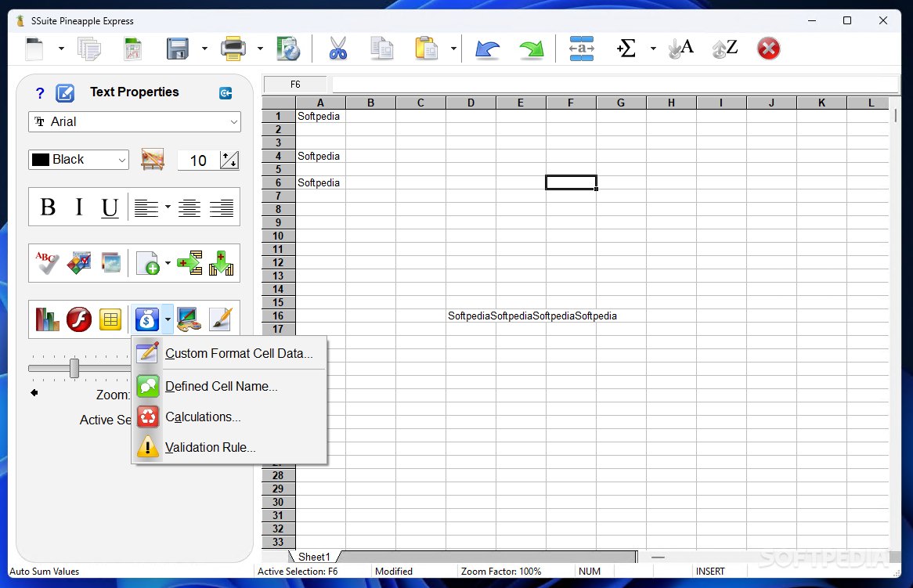
Task: Choose Defined Cell Name menu item
Action: (229, 387)
